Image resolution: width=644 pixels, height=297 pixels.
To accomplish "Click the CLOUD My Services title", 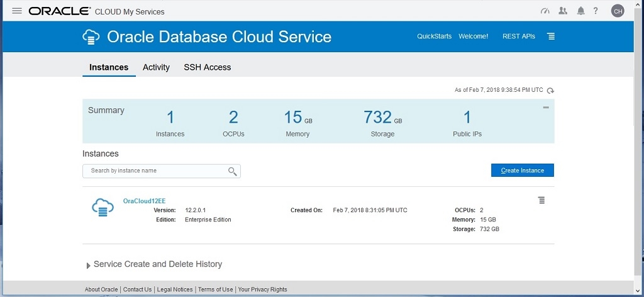I will (130, 12).
